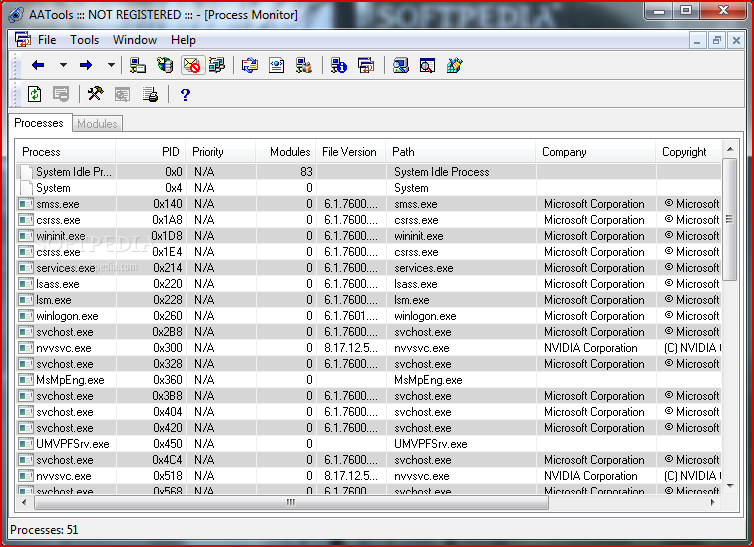Click PID 0x1A8 of csrss.exe
Viewport: 754px width, 547px height.
point(167,220)
